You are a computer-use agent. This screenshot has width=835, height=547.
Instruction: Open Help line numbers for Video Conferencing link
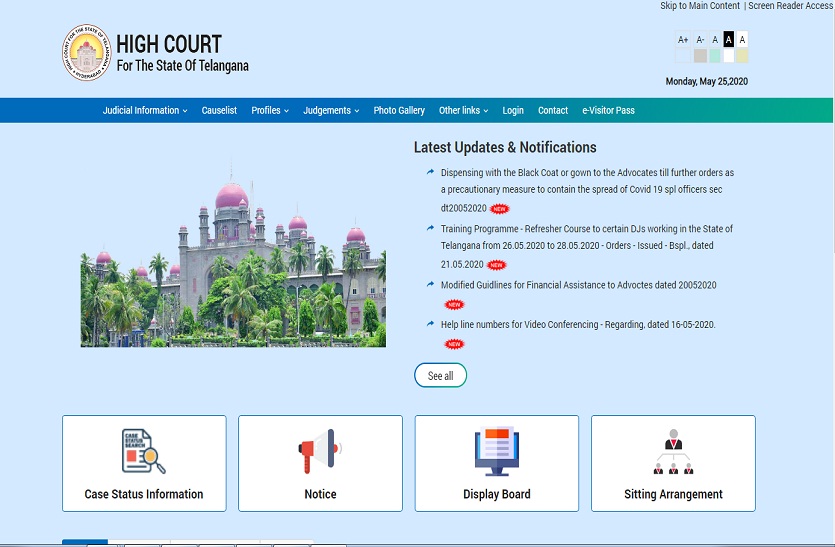(578, 325)
